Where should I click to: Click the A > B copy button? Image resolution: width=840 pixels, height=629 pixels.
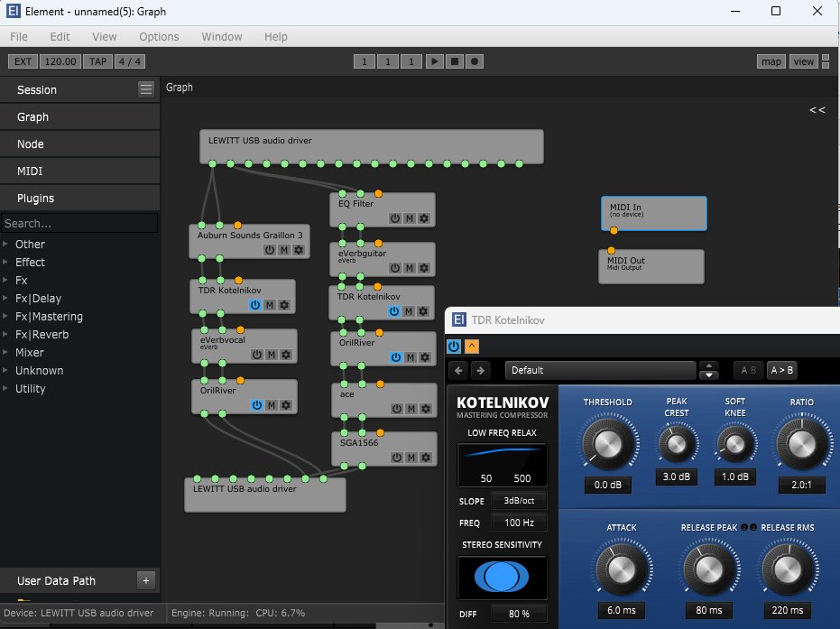point(781,370)
